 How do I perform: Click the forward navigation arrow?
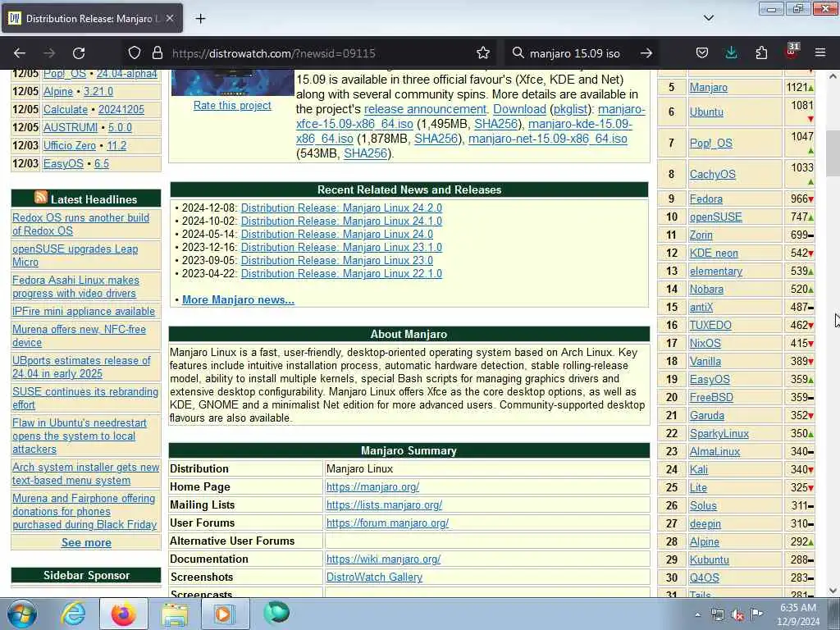coord(49,53)
